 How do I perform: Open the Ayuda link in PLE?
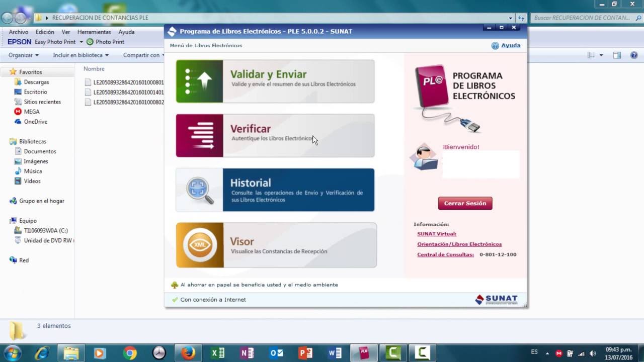click(x=511, y=45)
